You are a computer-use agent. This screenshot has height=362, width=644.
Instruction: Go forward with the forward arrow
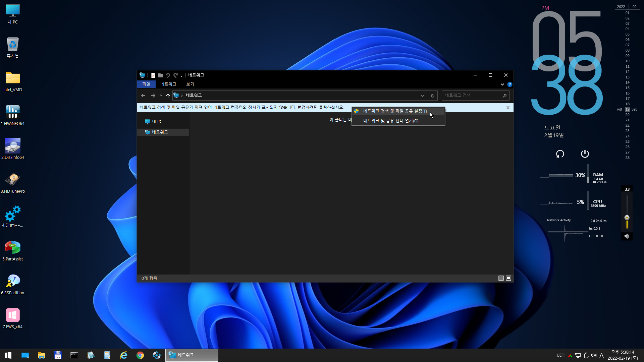[153, 96]
